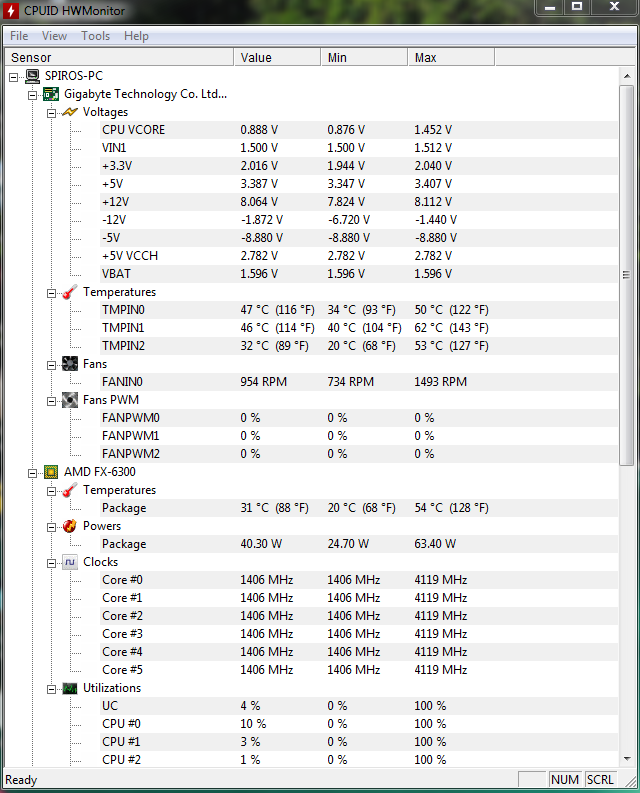Image resolution: width=640 pixels, height=793 pixels.
Task: Open the File menu
Action: (x=19, y=36)
